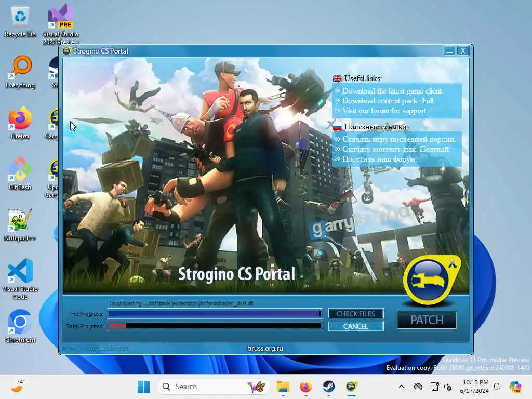The width and height of the screenshot is (532, 399).
Task: Show hidden system tray icons
Action: 402,387
